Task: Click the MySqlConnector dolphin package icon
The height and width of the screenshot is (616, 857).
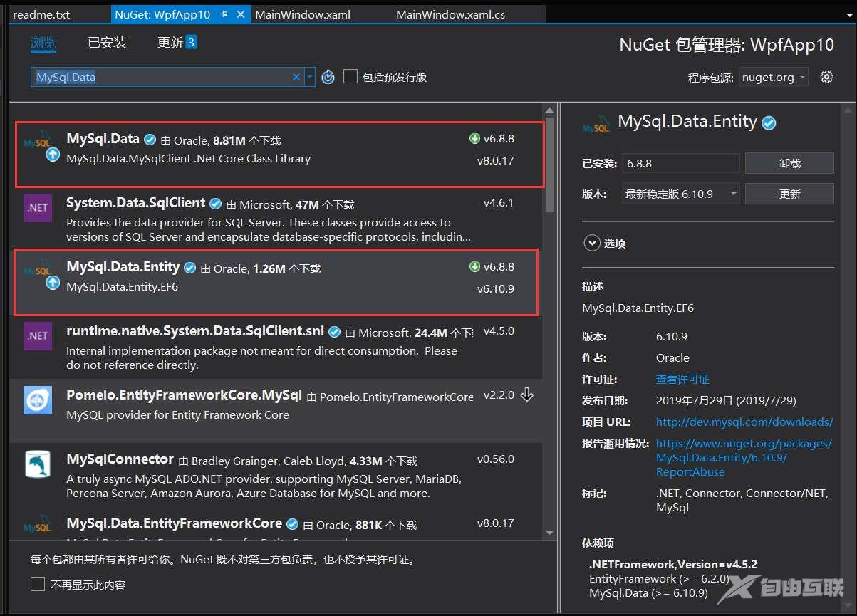Action: pos(37,464)
